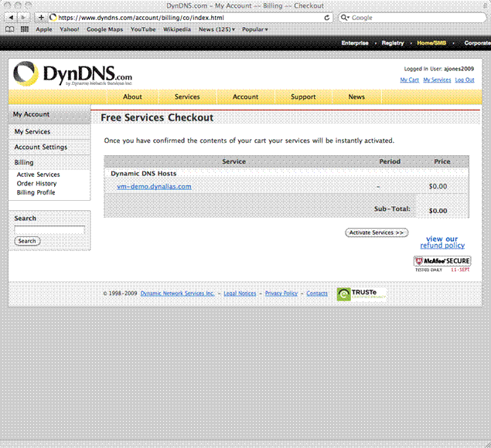The image size is (491, 448).
Task: Click the Free Services Checkout heading
Action: (x=157, y=117)
